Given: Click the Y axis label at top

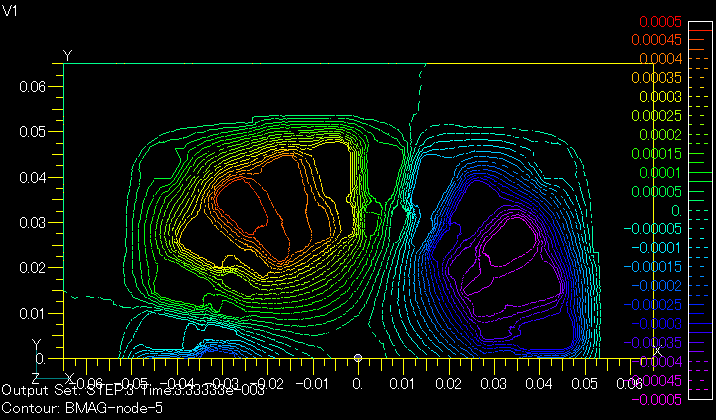Looking at the screenshot, I should (x=67, y=54).
